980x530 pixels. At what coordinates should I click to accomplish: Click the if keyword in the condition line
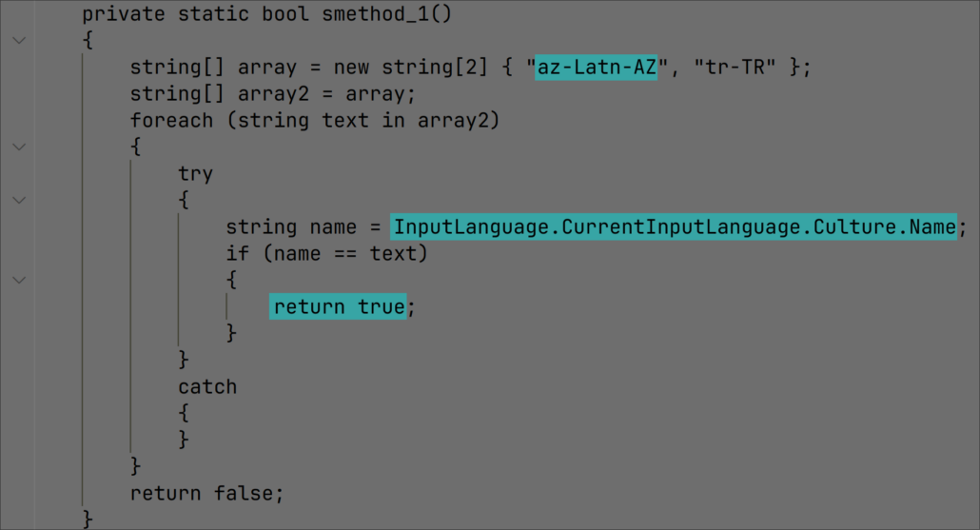tap(237, 254)
